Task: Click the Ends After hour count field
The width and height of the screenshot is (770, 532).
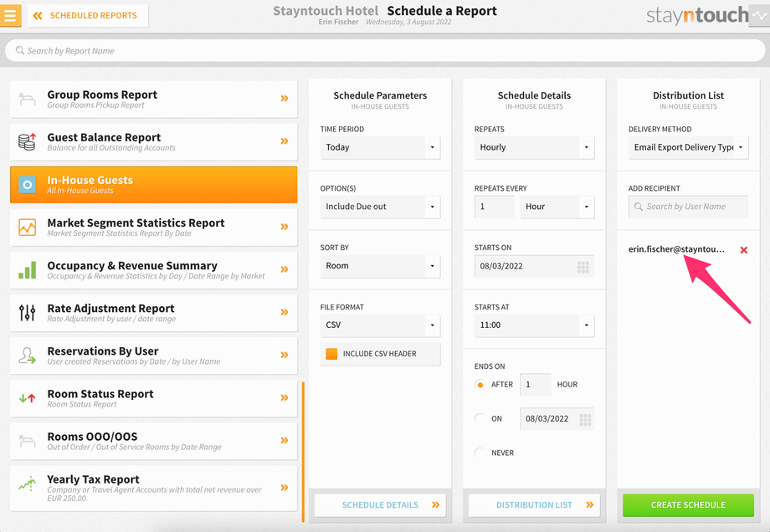Action: [536, 384]
